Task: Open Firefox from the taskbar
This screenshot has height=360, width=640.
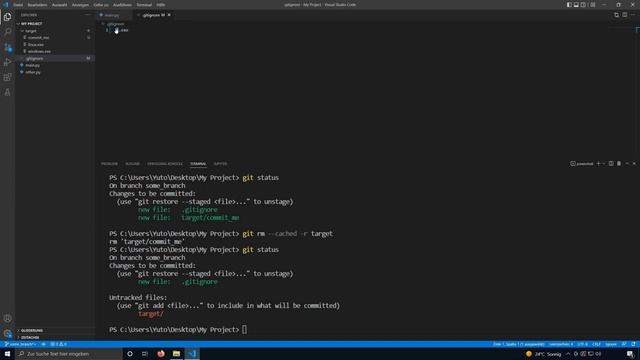Action: [161, 353]
